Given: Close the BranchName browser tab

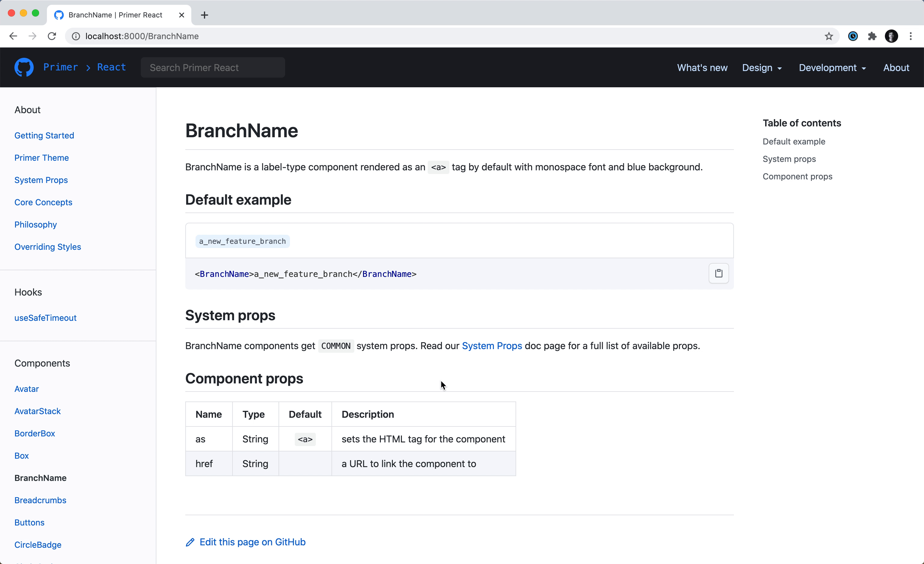Looking at the screenshot, I should click(181, 15).
